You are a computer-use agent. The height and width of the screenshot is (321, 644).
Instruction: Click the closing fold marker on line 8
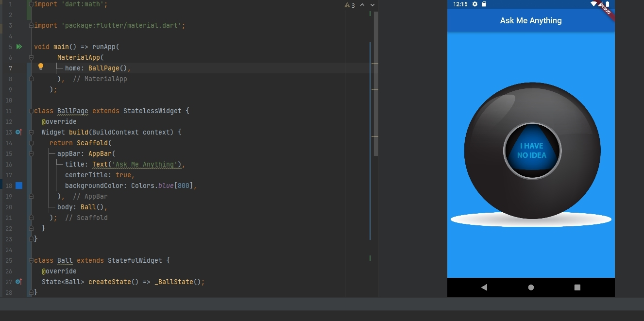point(31,79)
